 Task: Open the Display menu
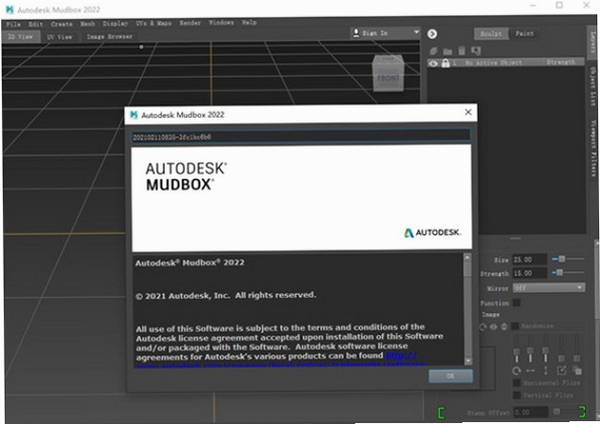coord(115,23)
